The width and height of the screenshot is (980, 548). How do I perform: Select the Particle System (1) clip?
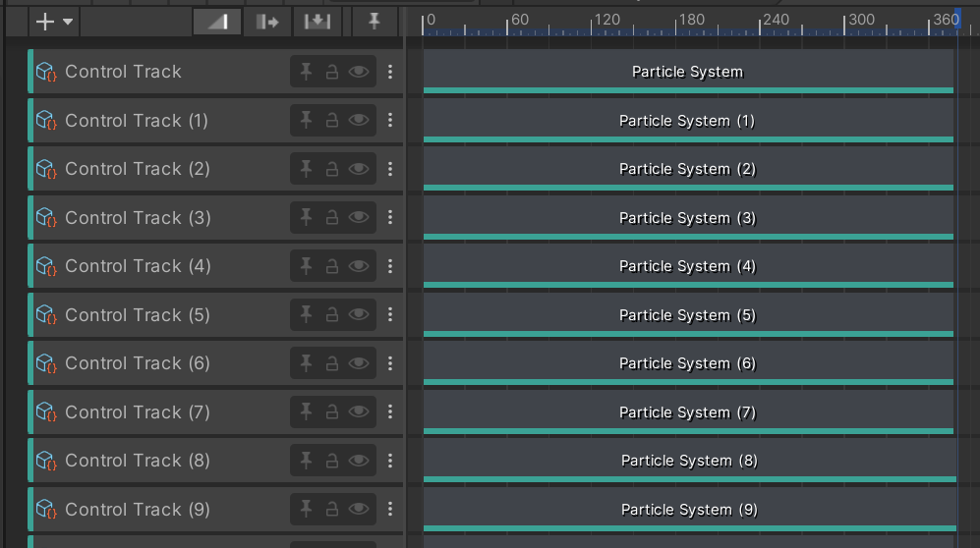pos(688,121)
